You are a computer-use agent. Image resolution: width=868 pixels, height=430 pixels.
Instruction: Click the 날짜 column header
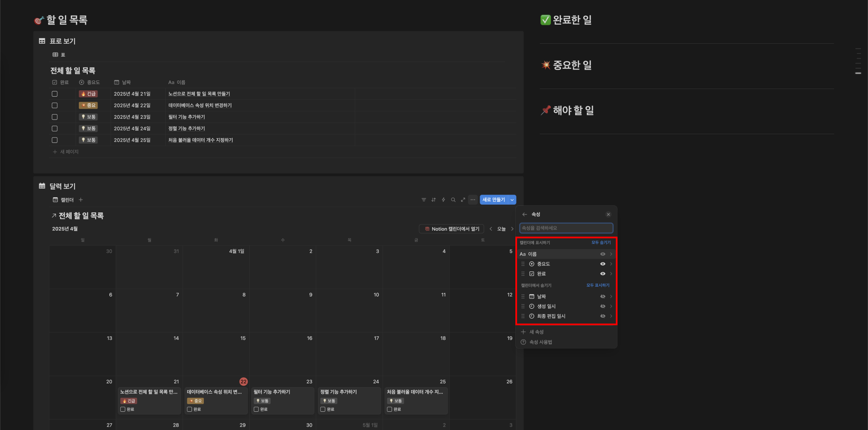point(122,82)
